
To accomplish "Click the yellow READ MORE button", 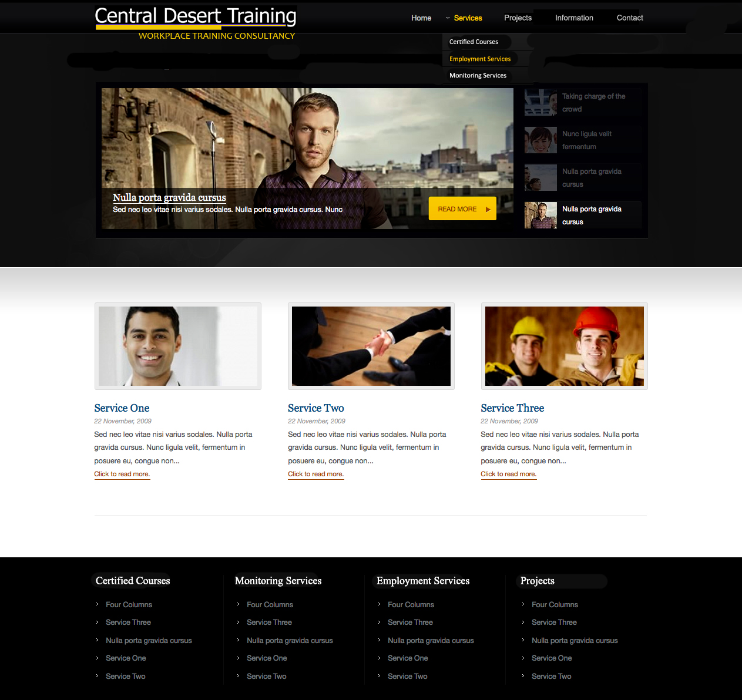I will [x=462, y=208].
